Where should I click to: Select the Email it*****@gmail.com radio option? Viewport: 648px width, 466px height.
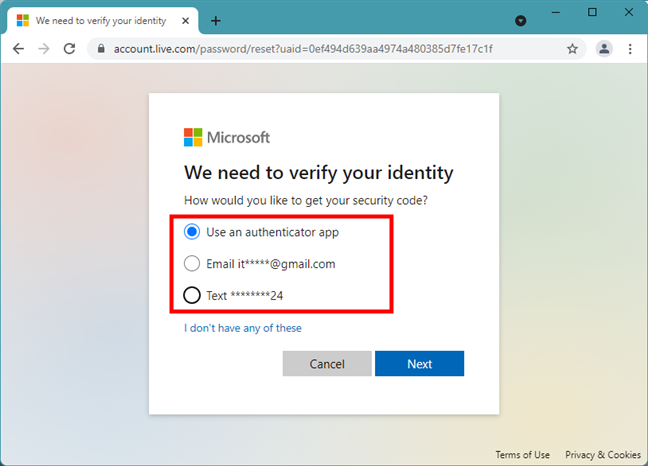(192, 263)
